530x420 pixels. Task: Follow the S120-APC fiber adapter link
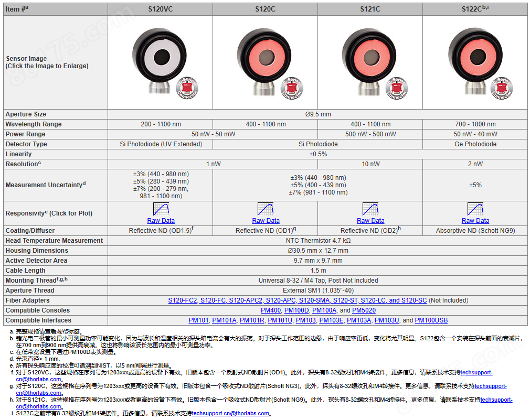pyautogui.click(x=281, y=300)
